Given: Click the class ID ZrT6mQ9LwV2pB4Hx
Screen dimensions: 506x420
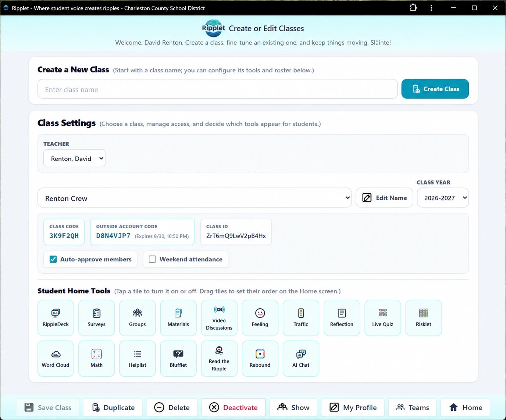Looking at the screenshot, I should click(236, 236).
